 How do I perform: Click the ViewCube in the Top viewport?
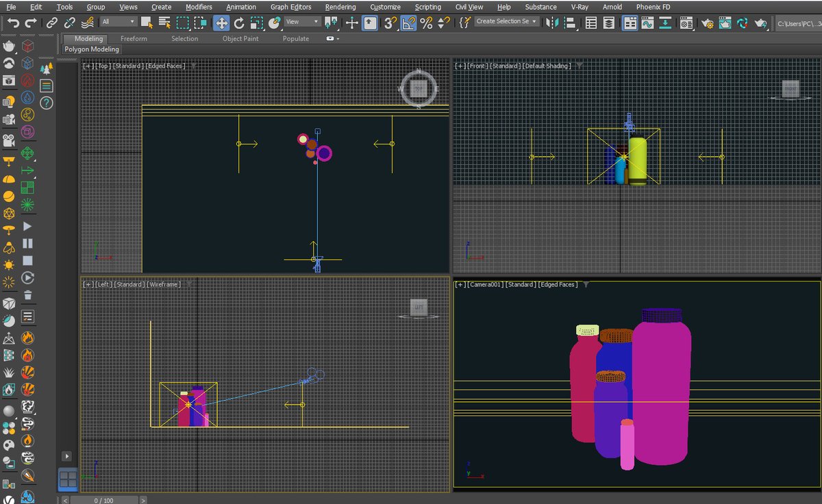418,89
